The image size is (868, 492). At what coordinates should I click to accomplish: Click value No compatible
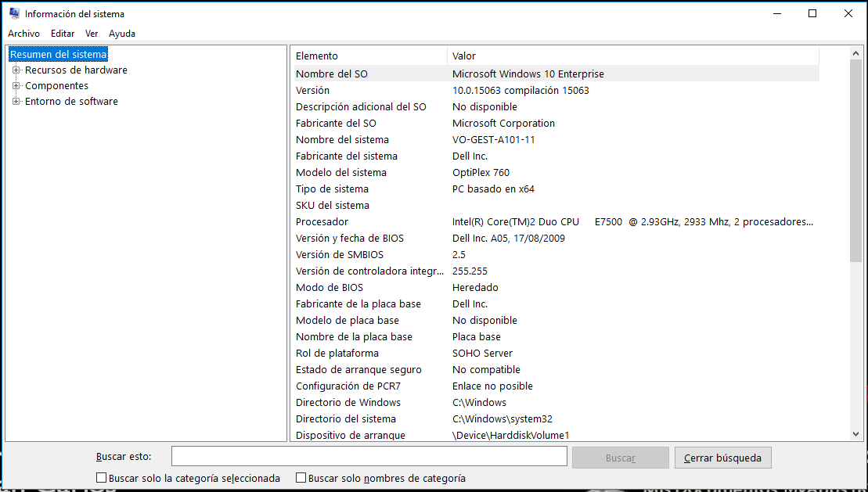(x=486, y=370)
